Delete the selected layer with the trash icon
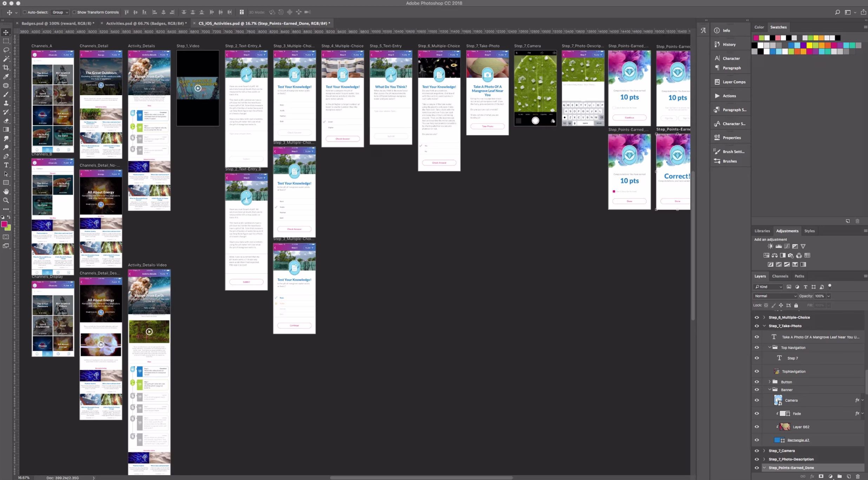 [x=858, y=477]
